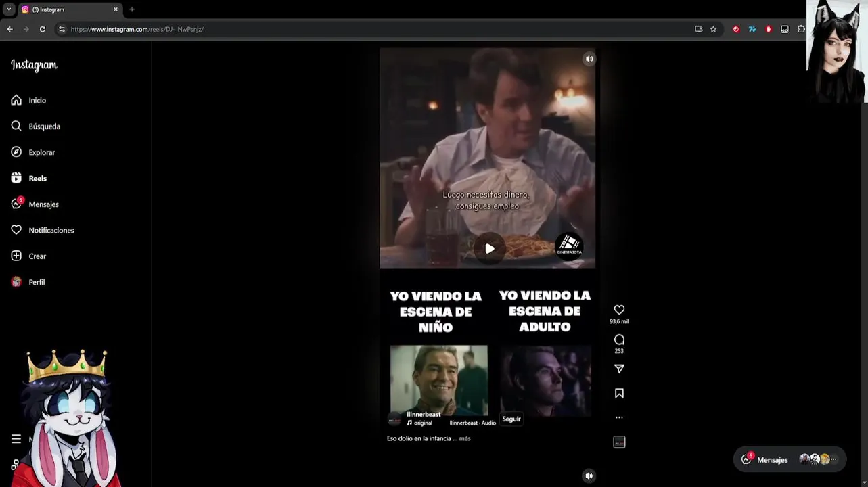Screen dimensions: 868x487
Task: Reload the Instagram page
Action: coord(42,29)
